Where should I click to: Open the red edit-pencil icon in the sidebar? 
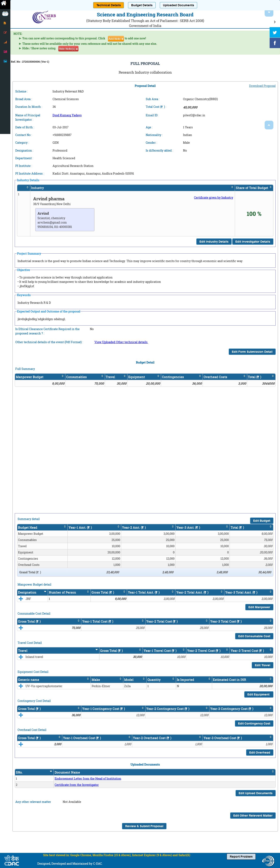[5, 33]
